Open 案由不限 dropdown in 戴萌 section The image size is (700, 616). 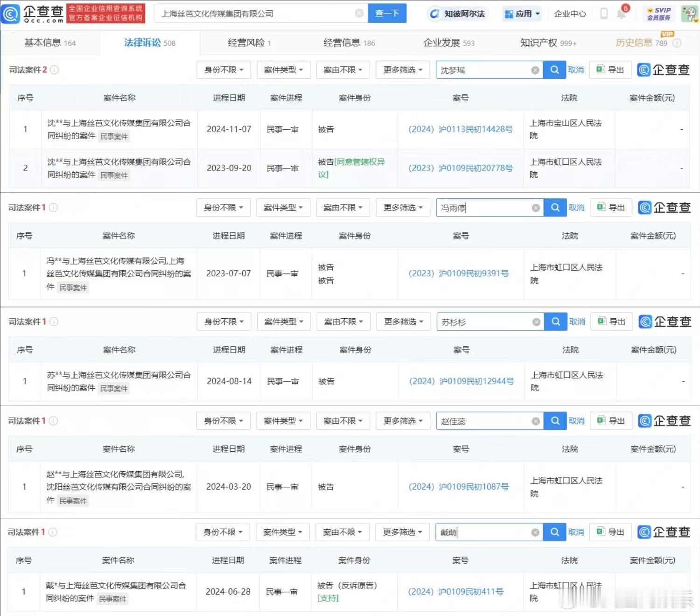pyautogui.click(x=343, y=532)
